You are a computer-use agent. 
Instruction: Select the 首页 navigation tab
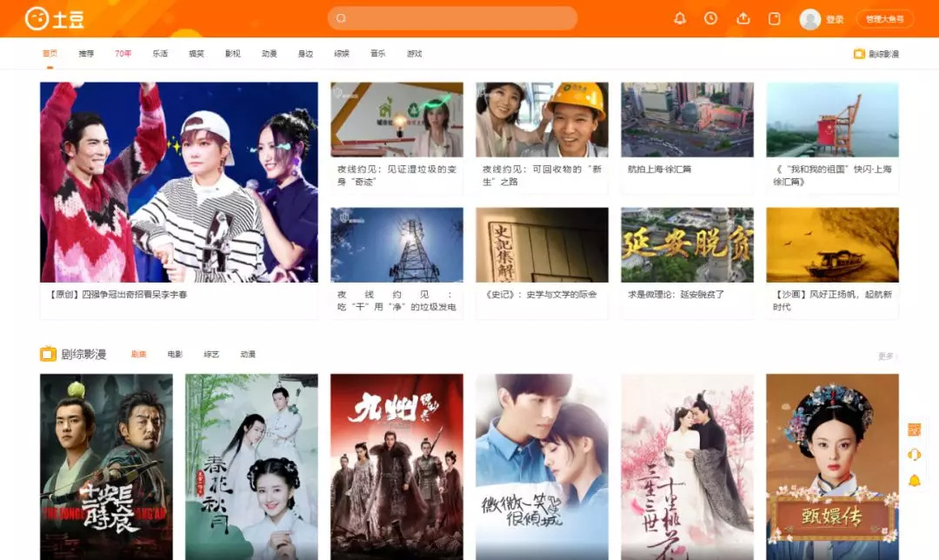[50, 53]
